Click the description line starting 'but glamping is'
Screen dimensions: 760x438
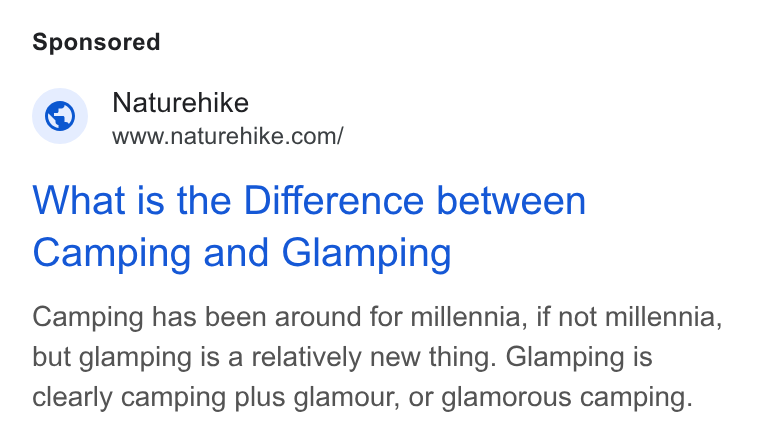pos(342,358)
